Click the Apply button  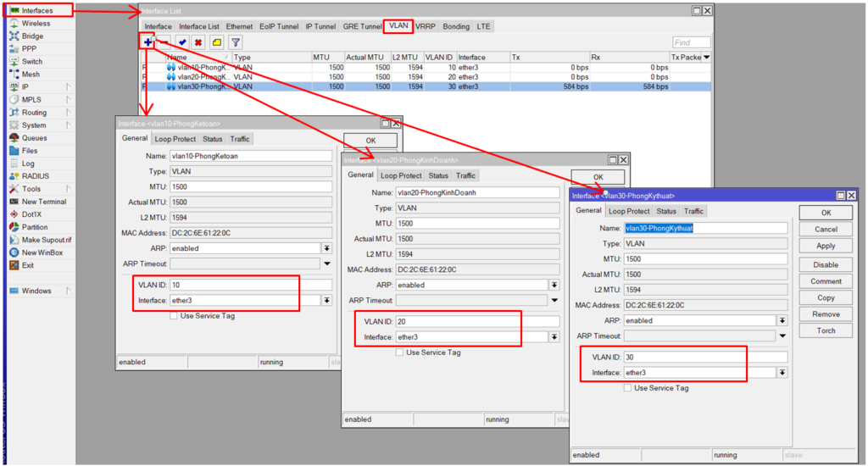[826, 246]
